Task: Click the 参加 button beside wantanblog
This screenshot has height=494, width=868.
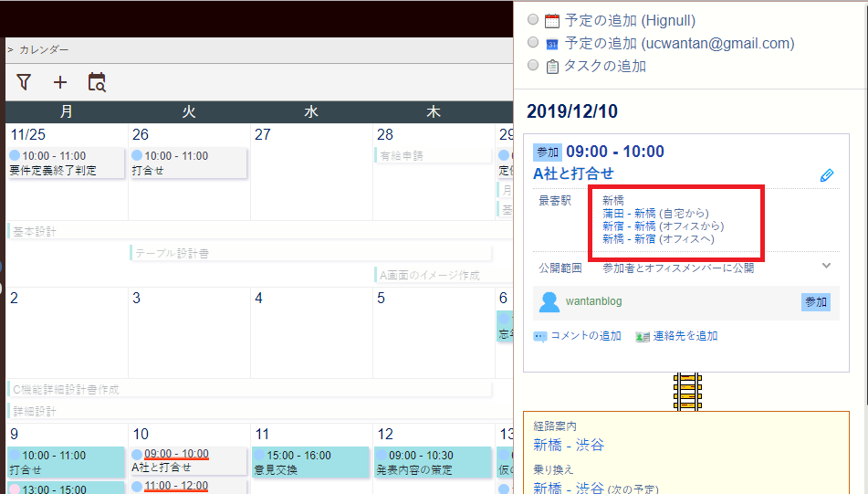Action: coord(815,302)
